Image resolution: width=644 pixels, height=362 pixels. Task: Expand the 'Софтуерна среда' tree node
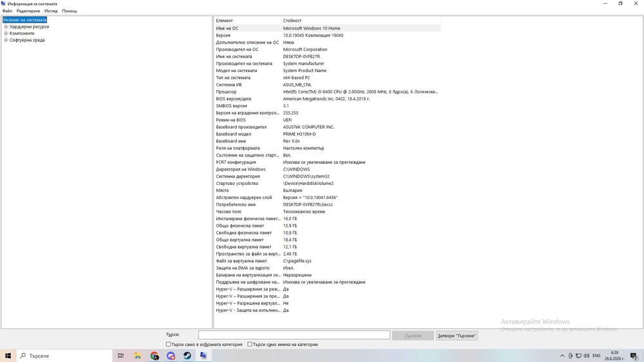pos(6,41)
